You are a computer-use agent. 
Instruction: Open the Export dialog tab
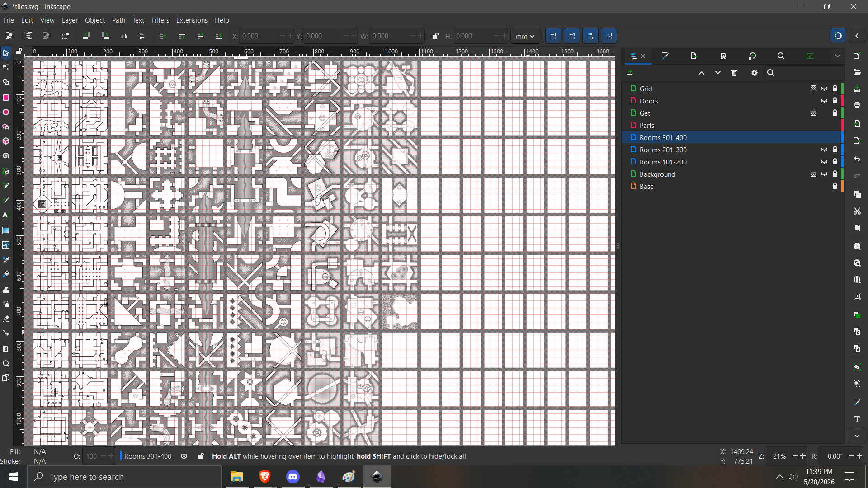point(694,56)
